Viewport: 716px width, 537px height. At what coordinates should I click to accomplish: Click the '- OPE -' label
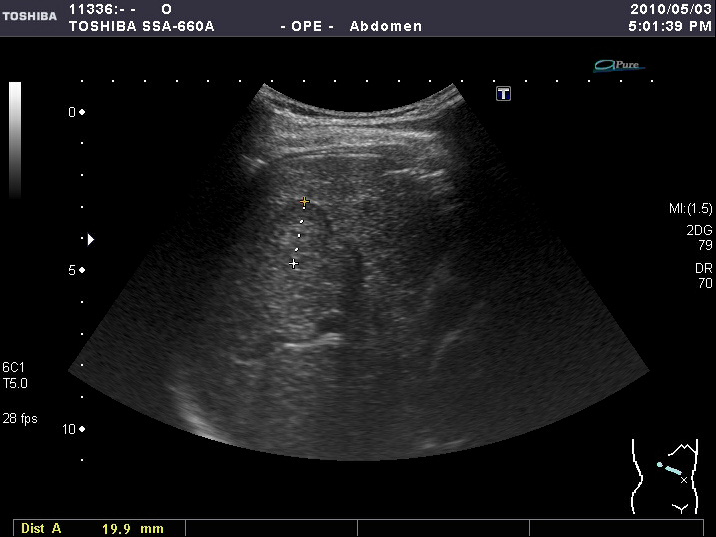307,26
